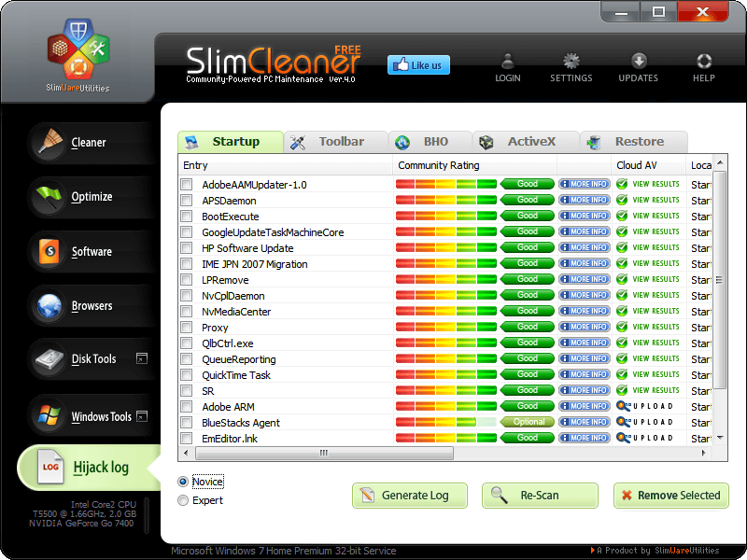Click green checkmark for AdobeAAMUpdater-1.0
The width and height of the screenshot is (747, 560).
[622, 184]
